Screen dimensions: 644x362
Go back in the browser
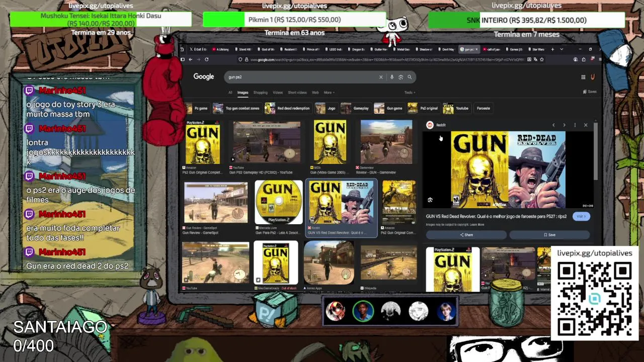click(190, 59)
